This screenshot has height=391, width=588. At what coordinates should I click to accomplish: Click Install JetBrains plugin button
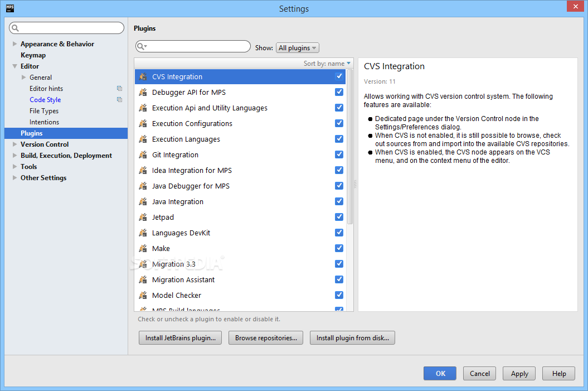181,337
